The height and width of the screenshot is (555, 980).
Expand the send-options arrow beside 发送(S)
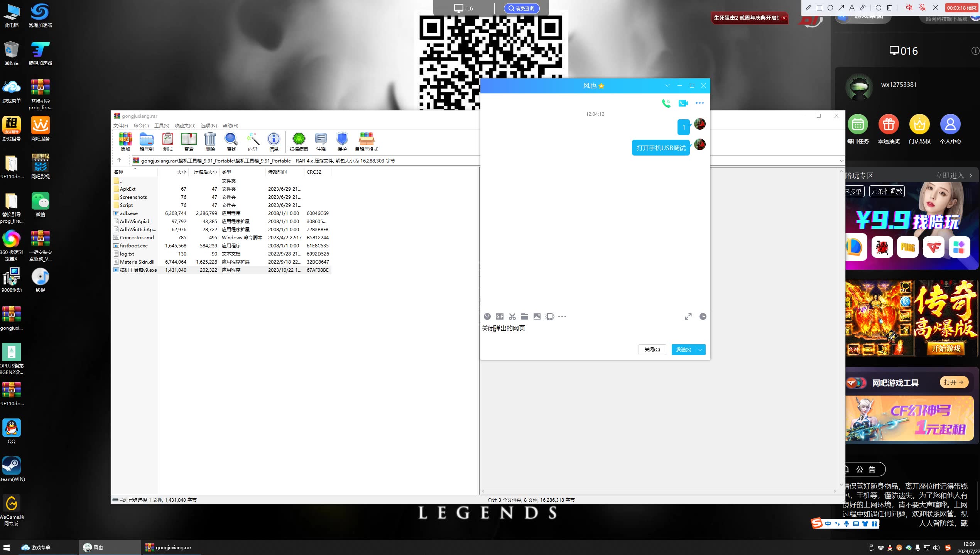pos(700,350)
